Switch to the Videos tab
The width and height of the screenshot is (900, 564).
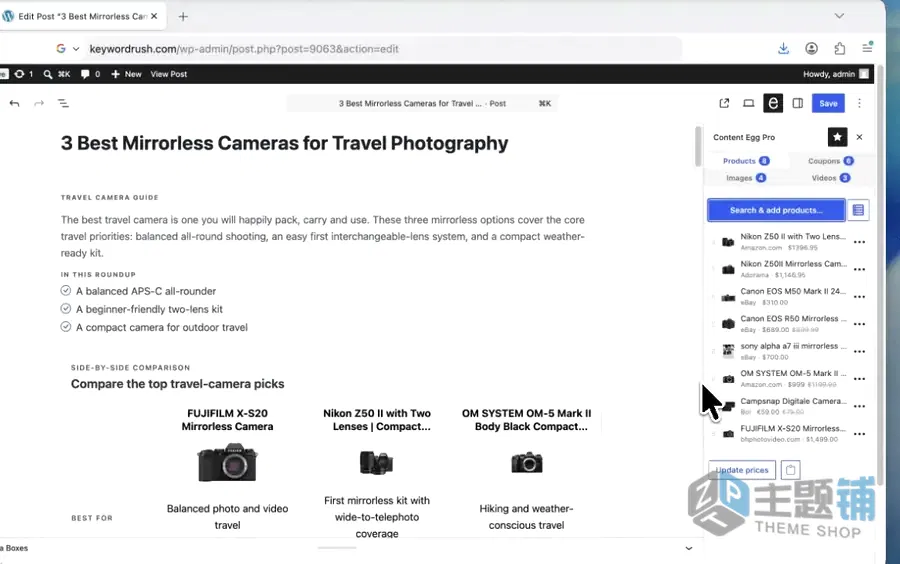[831, 178]
